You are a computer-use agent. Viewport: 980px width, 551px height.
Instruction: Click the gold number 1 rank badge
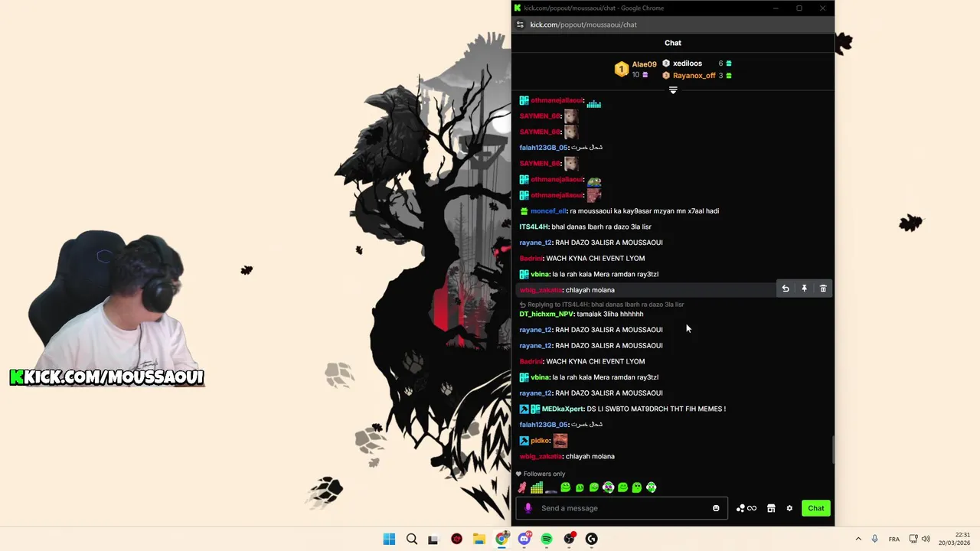(x=622, y=70)
